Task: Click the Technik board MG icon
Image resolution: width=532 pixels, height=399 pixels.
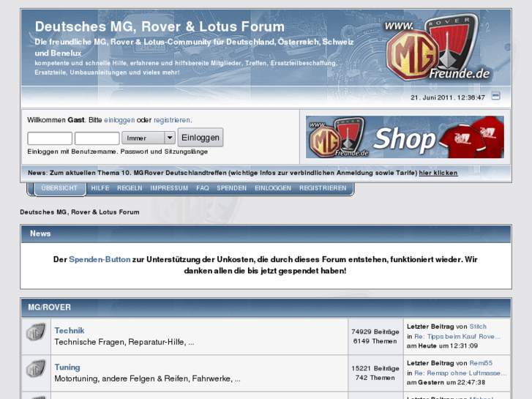Action: (x=36, y=332)
